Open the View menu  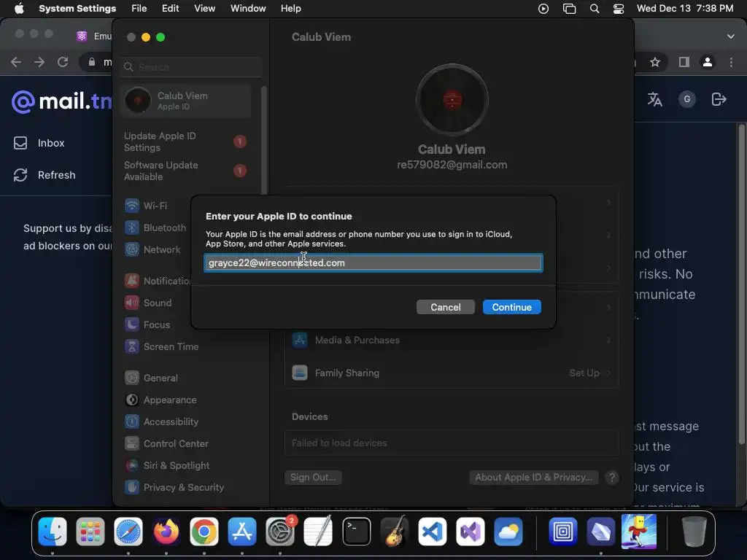tap(204, 9)
